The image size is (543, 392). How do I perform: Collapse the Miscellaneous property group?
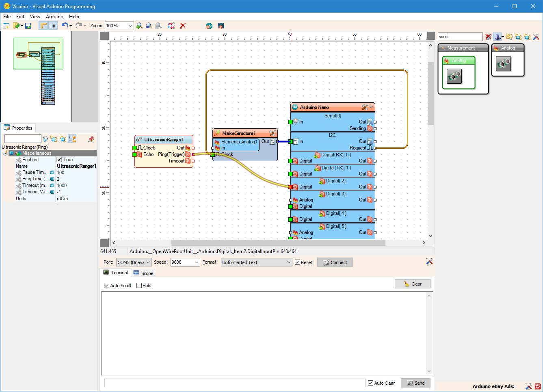[12, 153]
